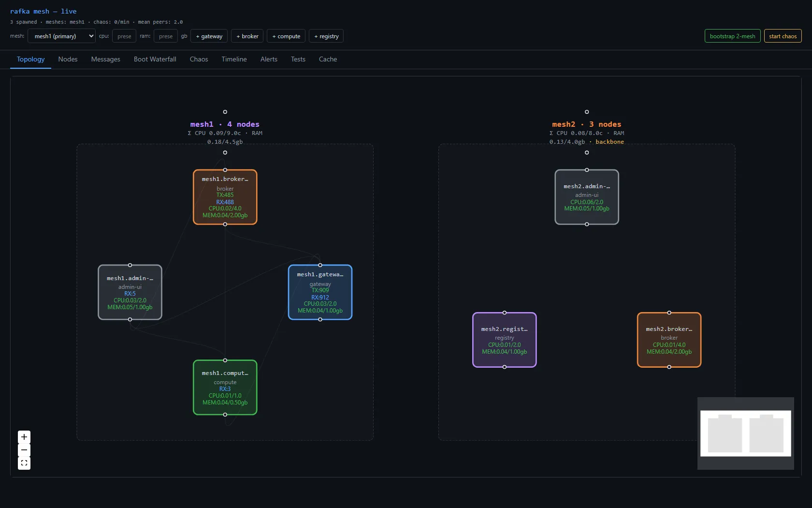Click the top connection handle of mesh1.broker

click(x=225, y=170)
